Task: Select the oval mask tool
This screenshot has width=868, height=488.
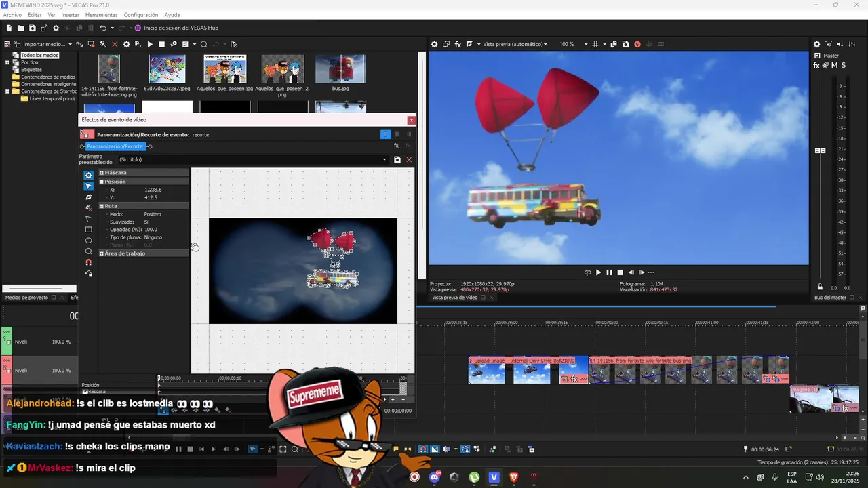Action: pos(88,241)
